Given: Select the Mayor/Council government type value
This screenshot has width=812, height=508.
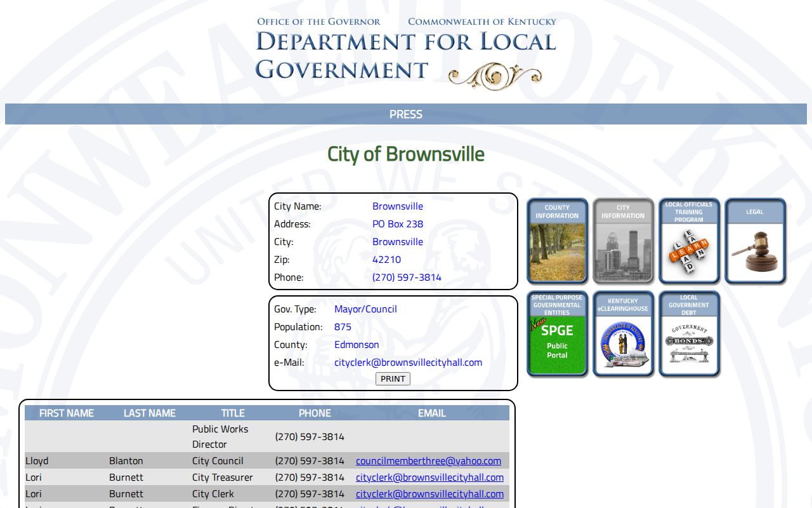Looking at the screenshot, I should 365,309.
